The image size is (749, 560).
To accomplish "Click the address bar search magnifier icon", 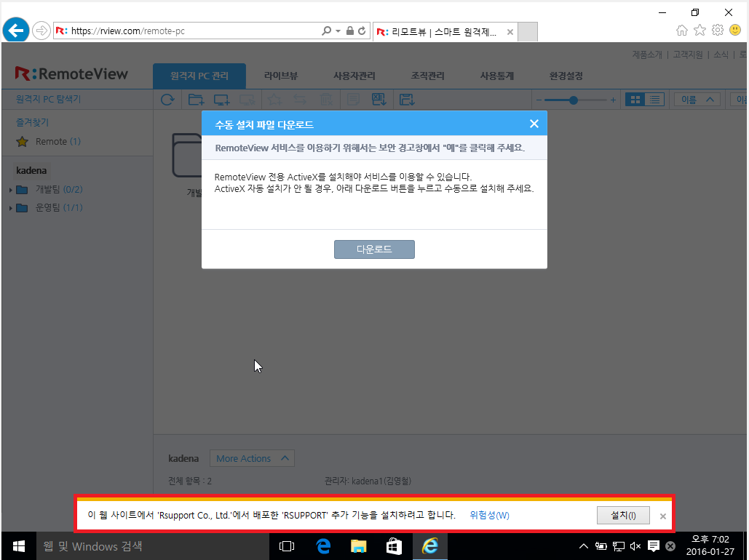I will pos(327,31).
